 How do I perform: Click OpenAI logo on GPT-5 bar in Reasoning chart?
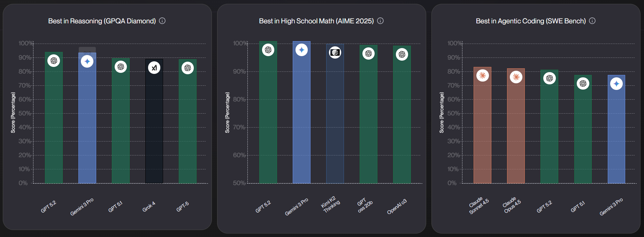[x=188, y=68]
